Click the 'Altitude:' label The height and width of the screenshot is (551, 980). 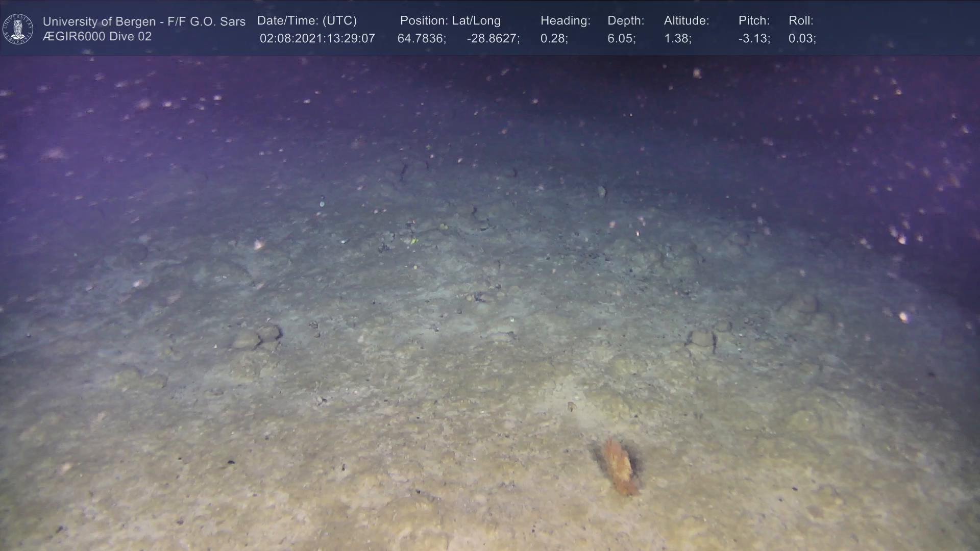click(687, 21)
